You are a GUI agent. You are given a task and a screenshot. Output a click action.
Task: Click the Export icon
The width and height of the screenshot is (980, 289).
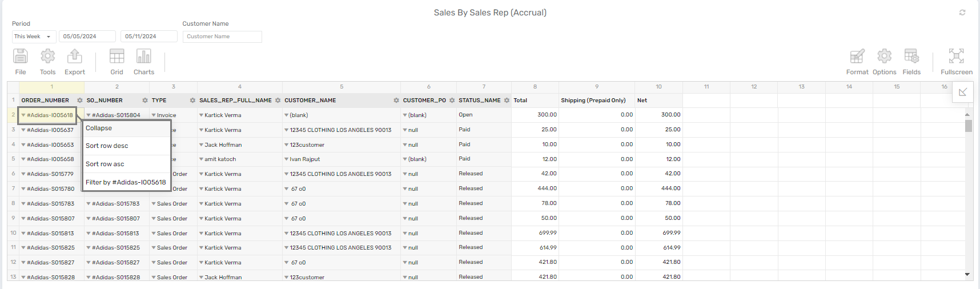(75, 56)
